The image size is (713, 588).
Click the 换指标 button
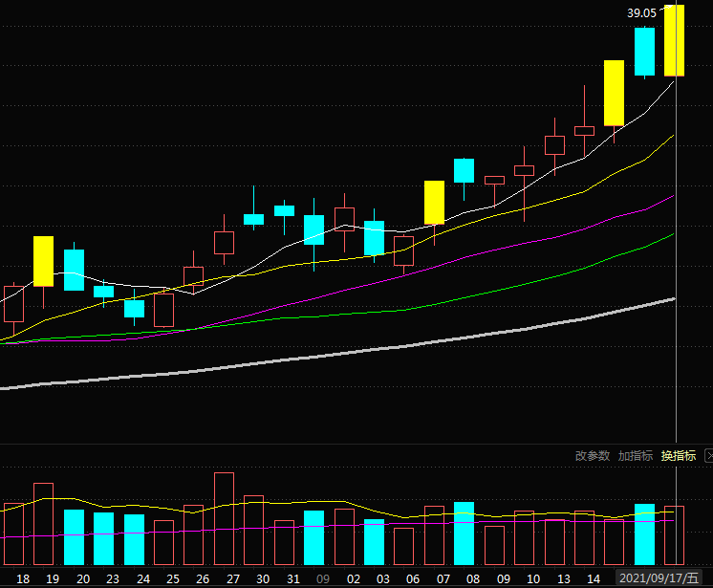point(679,456)
